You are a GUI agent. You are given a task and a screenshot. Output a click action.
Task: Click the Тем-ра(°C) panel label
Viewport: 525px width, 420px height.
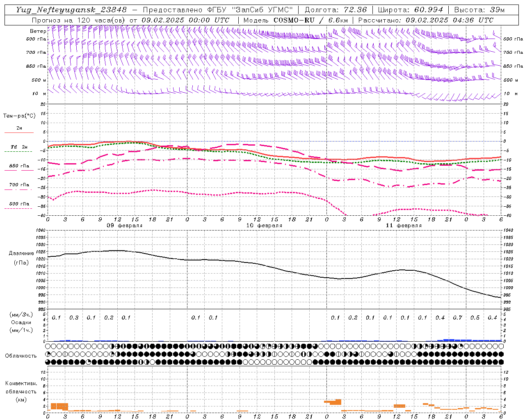(19, 116)
